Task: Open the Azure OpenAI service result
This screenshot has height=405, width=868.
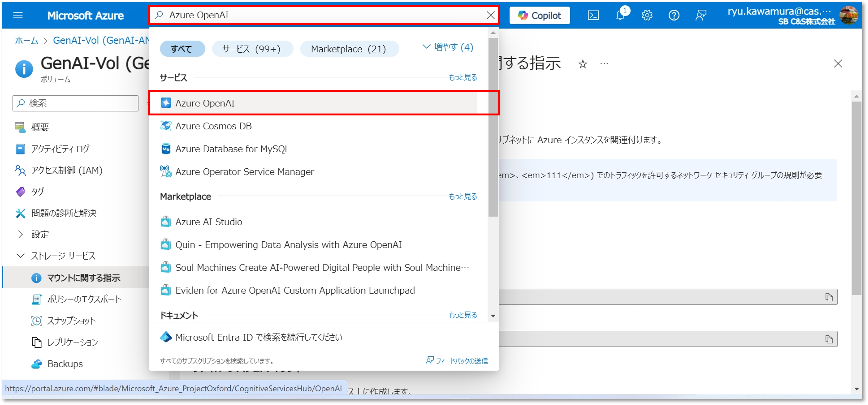Action: click(318, 103)
